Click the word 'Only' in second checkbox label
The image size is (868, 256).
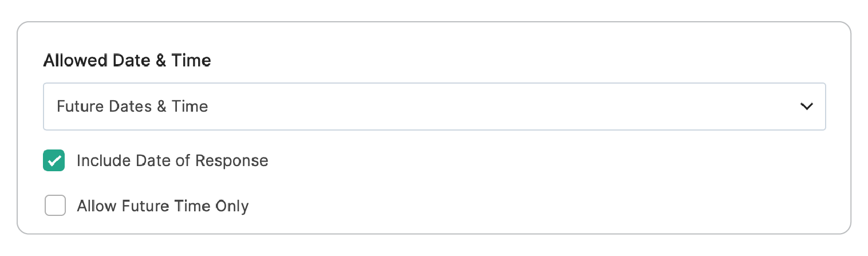pos(232,206)
